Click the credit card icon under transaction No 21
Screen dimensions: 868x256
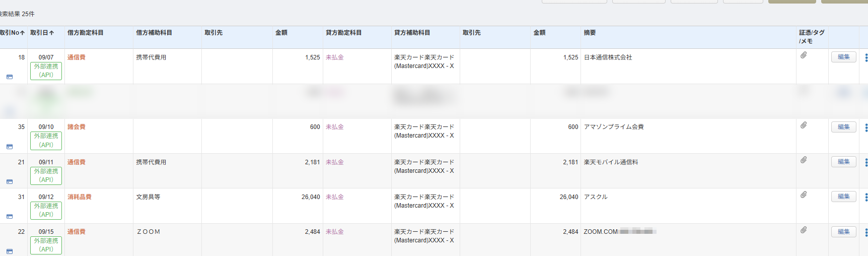coord(10,181)
